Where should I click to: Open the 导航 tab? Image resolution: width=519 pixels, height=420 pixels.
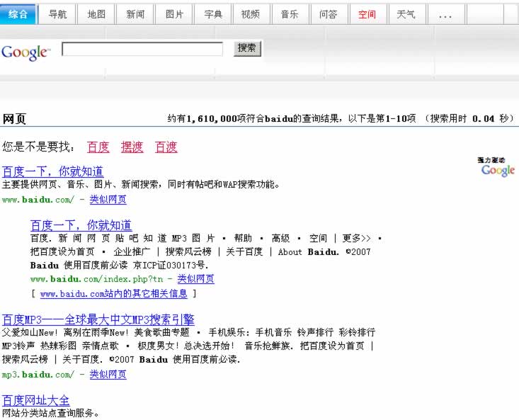click(x=57, y=14)
